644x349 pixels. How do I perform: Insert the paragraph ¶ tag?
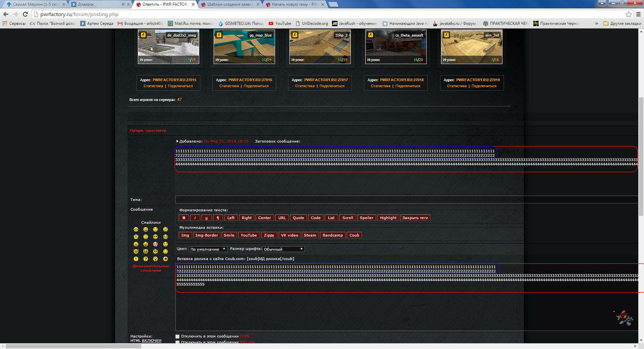(218, 218)
